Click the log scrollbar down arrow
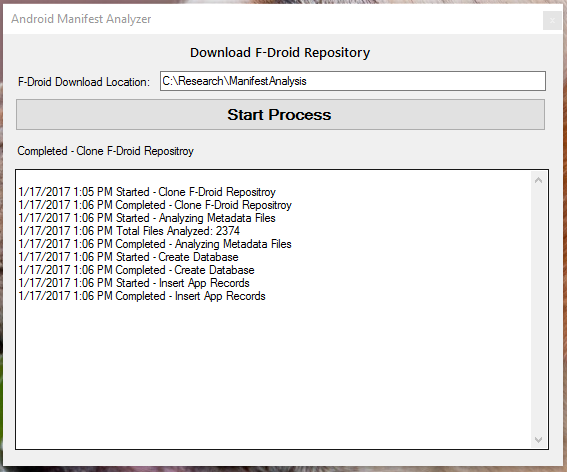This screenshot has height=472, width=567. click(538, 439)
